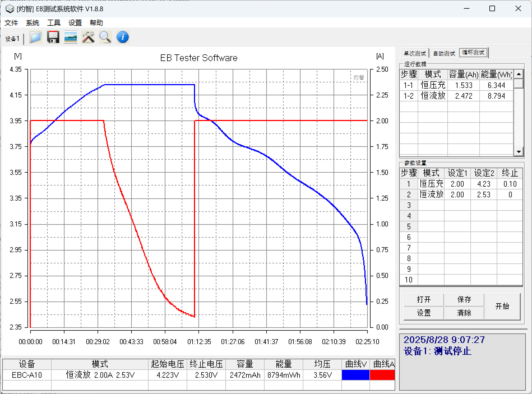Click the red 曲线A color swatch
Viewport: 532px width, 394px height.
pyautogui.click(x=382, y=375)
